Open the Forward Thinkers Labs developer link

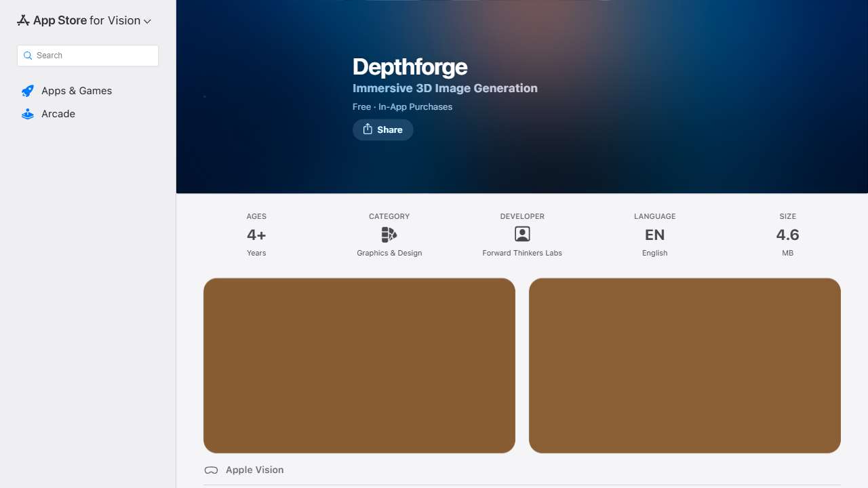point(522,253)
